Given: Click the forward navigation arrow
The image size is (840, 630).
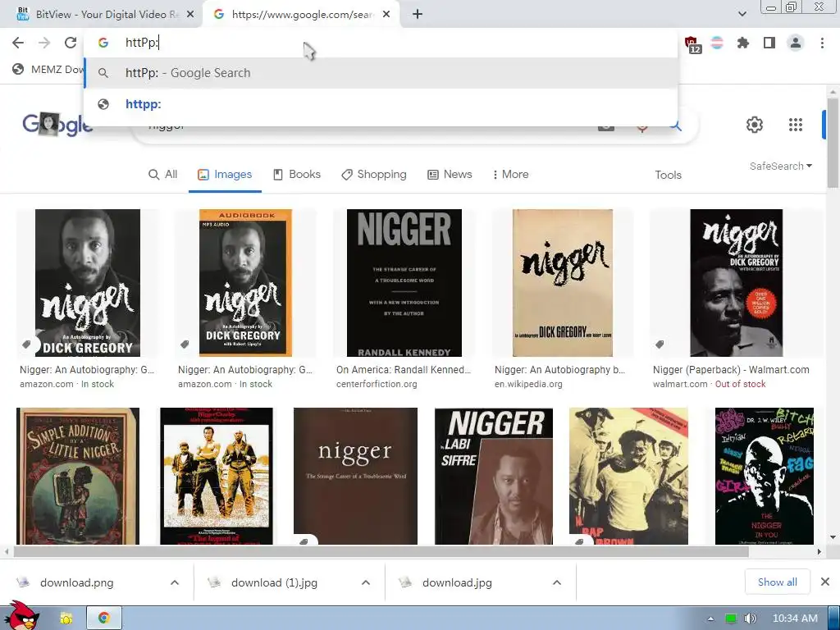Looking at the screenshot, I should pos(44,43).
